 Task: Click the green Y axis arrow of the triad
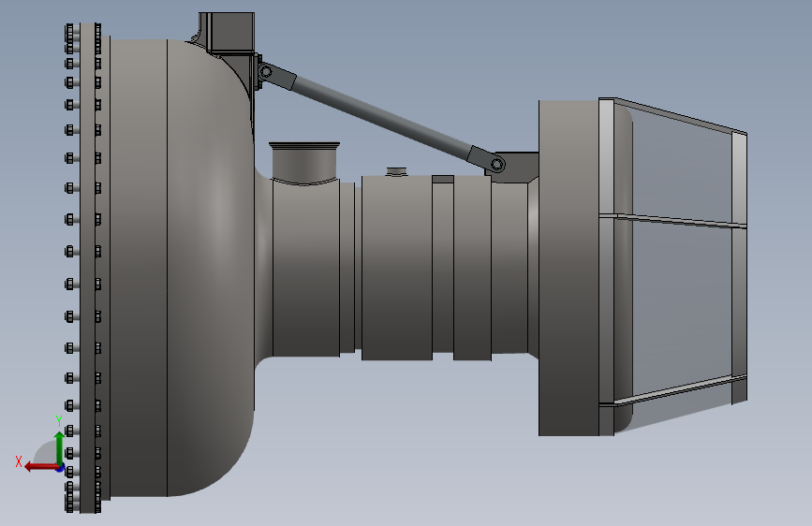point(60,448)
